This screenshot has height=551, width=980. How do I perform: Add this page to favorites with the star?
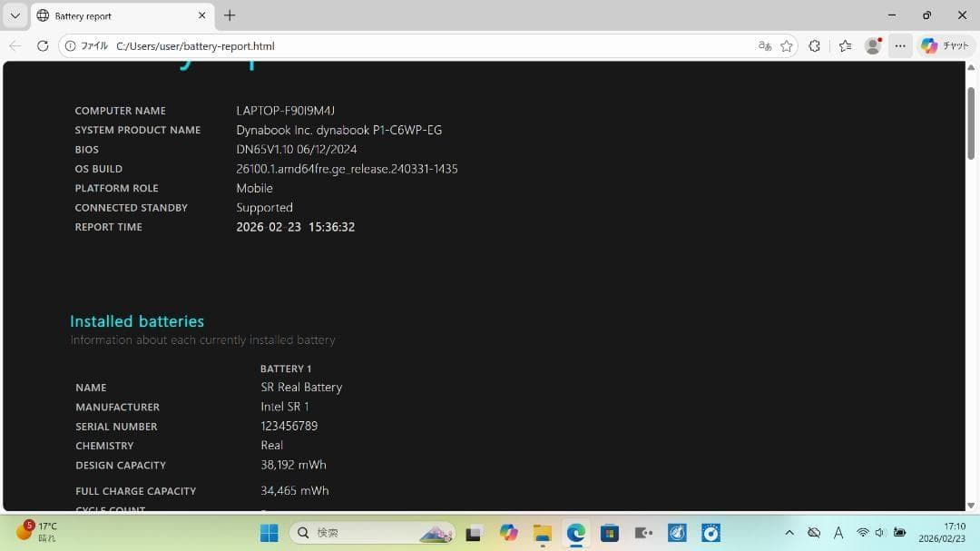point(786,45)
